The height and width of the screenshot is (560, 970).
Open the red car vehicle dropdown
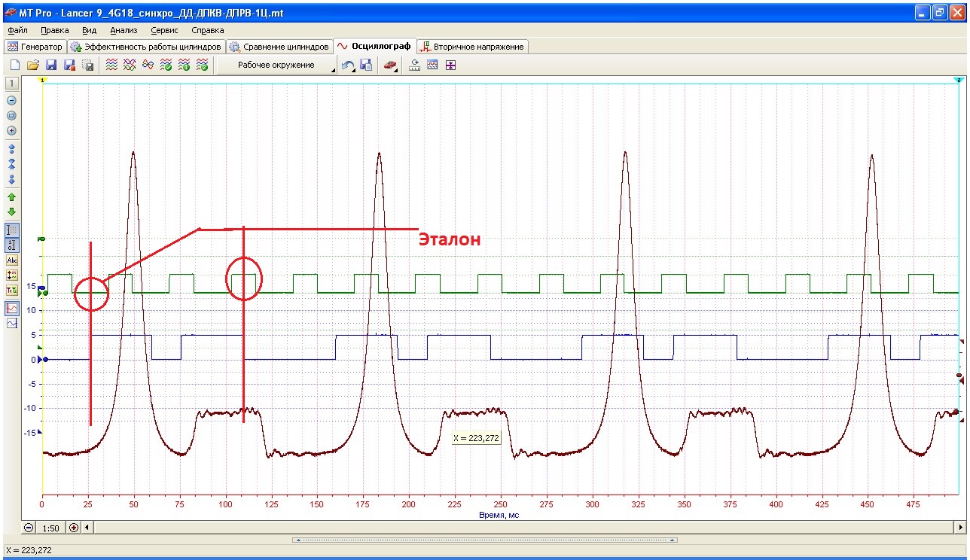390,65
